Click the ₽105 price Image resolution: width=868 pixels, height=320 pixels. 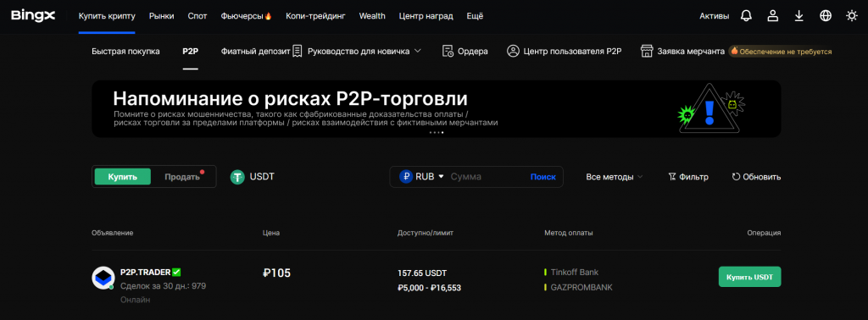pos(276,273)
